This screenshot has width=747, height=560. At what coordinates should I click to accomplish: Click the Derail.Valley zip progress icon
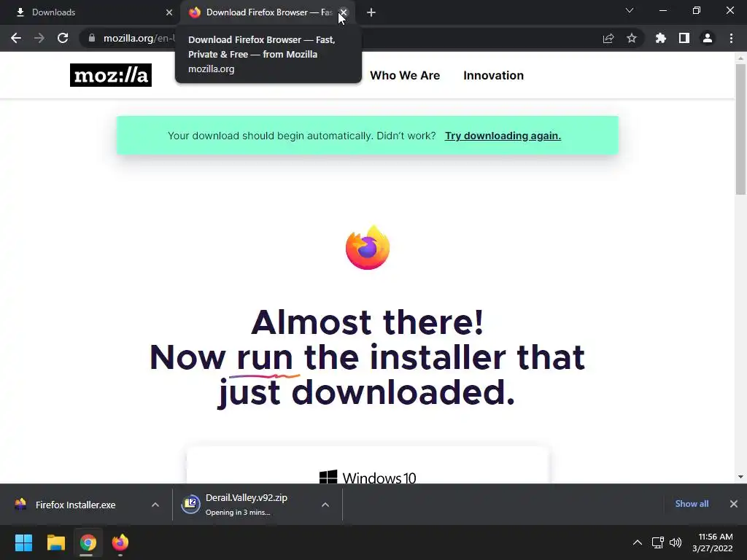190,505
